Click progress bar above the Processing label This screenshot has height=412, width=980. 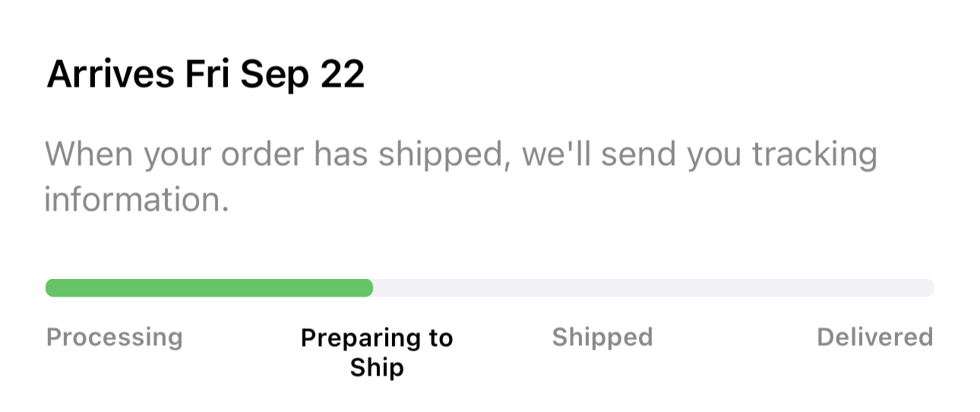(x=115, y=288)
